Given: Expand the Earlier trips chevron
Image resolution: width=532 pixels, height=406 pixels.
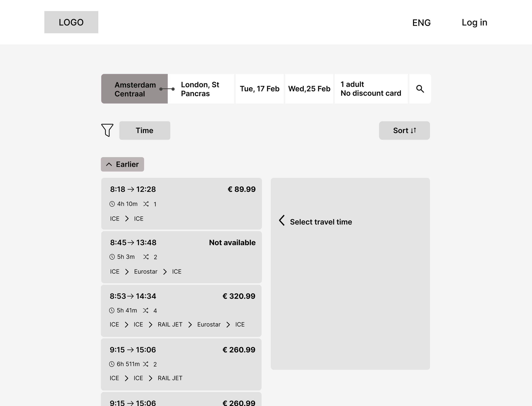Looking at the screenshot, I should [x=109, y=164].
